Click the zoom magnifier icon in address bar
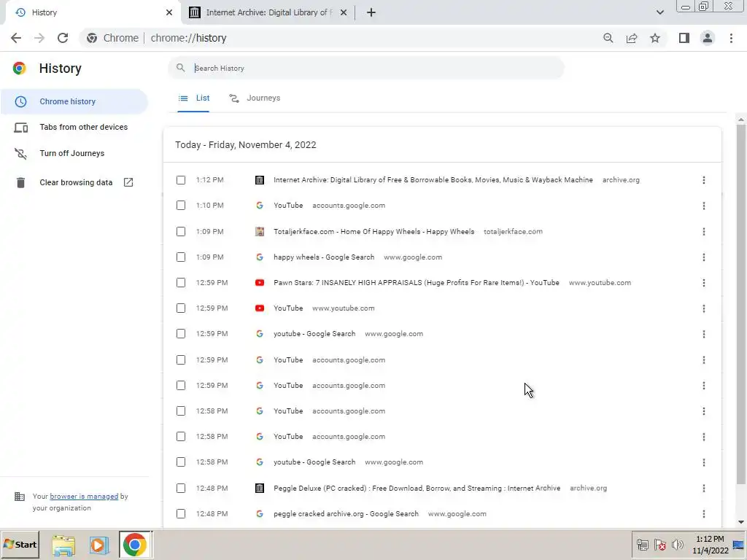This screenshot has width=747, height=560. coord(608,38)
